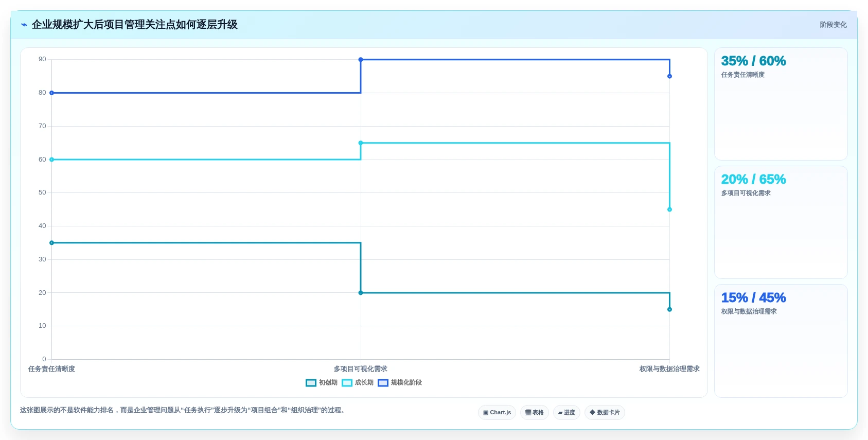Image resolution: width=868 pixels, height=440 pixels.
Task: Click x-axis label 权限与数据治理需求
Action: 669,369
